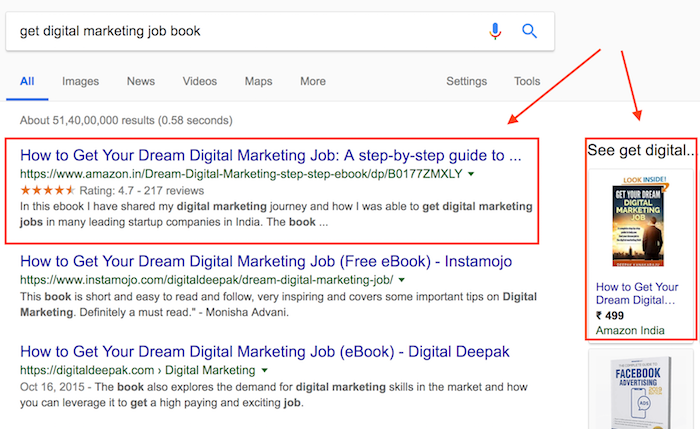
Task: Expand the dropdown arrow beside the digitaldeepak.com URL
Action: click(x=264, y=370)
